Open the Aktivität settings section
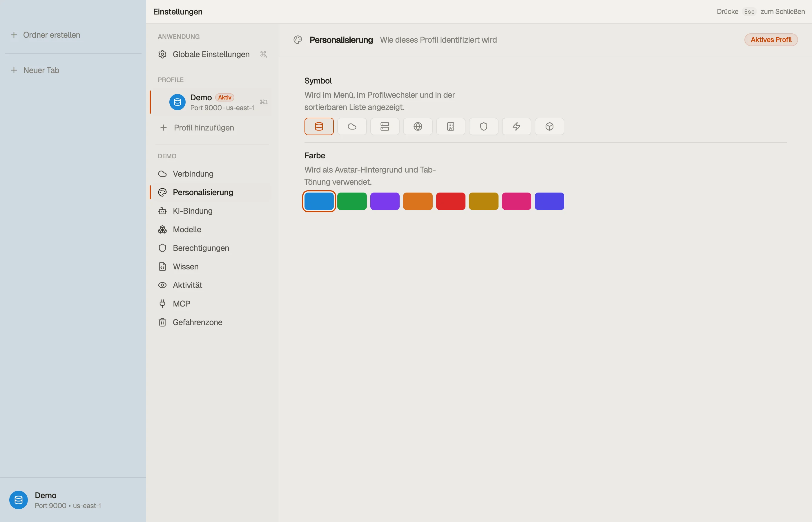Screen dimensions: 812x522 point(212,285)
